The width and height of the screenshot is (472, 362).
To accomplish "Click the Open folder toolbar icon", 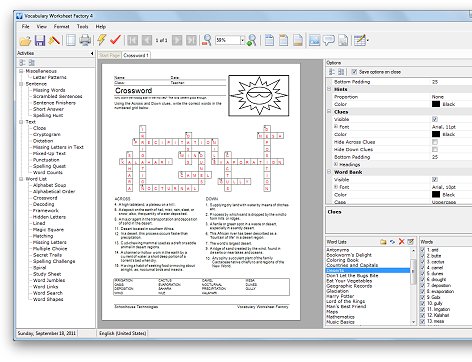I will [x=25, y=40].
